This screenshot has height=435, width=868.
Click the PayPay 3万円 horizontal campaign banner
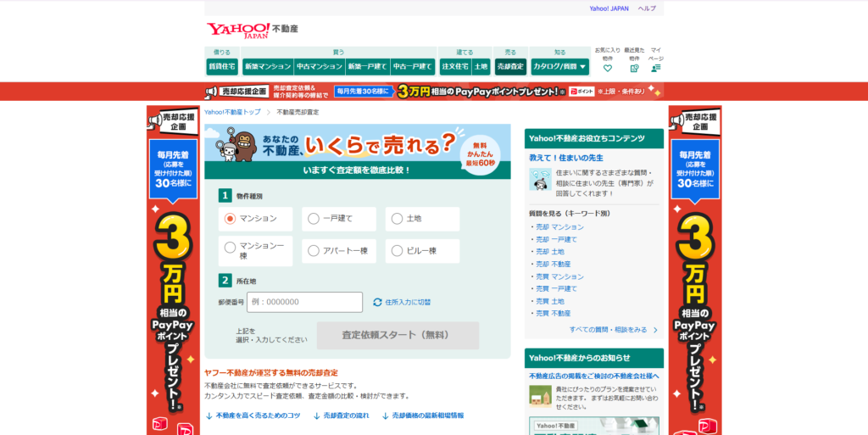[x=434, y=92]
